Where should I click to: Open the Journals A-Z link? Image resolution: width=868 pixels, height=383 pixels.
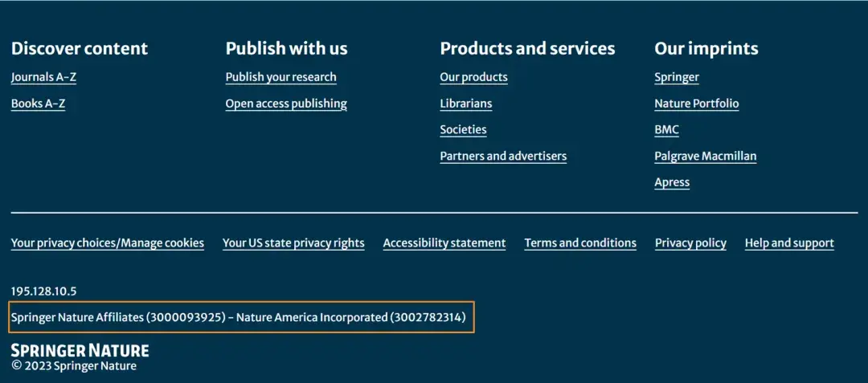pos(43,77)
